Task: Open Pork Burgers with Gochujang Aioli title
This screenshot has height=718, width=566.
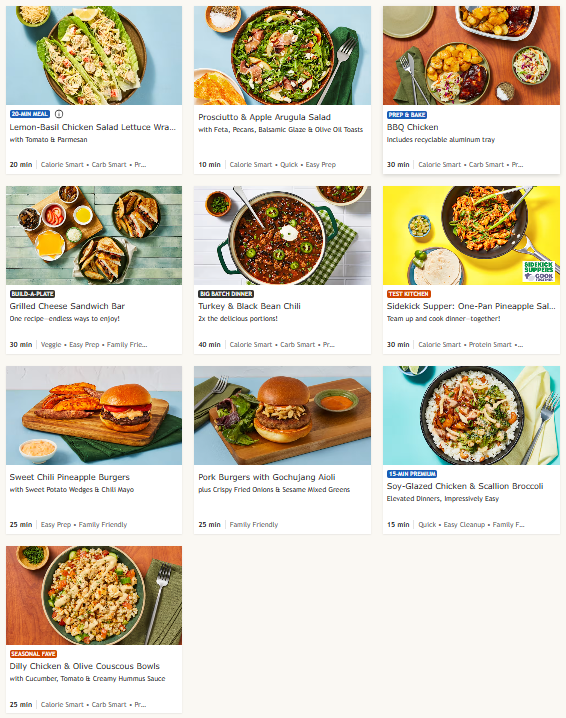Action: 267,477
